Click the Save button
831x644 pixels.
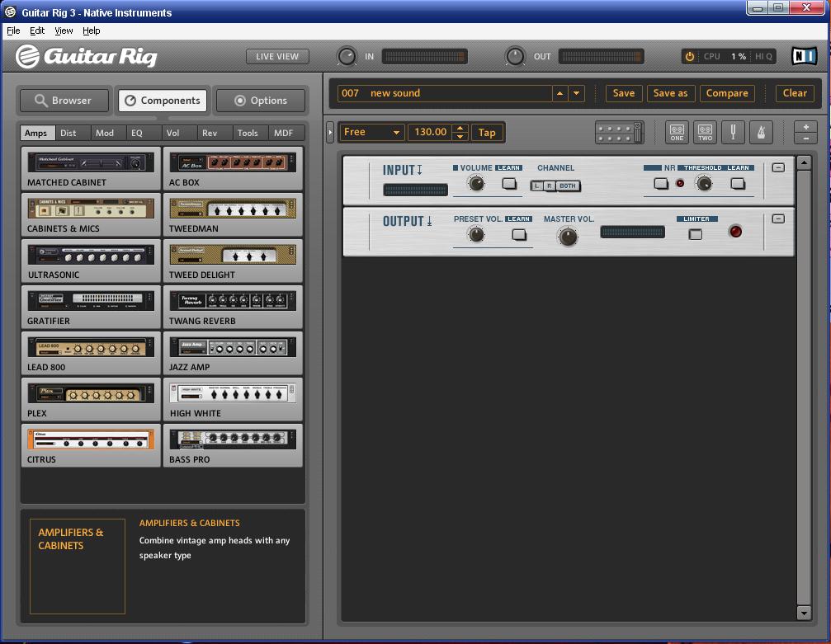tap(624, 93)
